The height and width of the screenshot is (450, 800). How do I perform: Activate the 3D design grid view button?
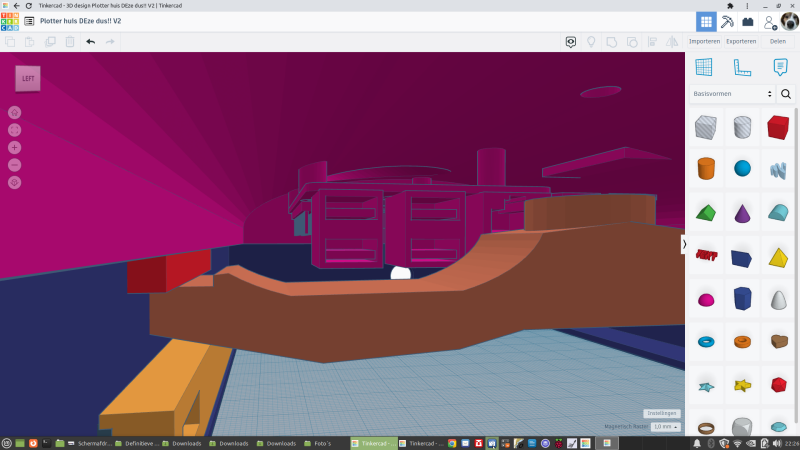(x=706, y=21)
